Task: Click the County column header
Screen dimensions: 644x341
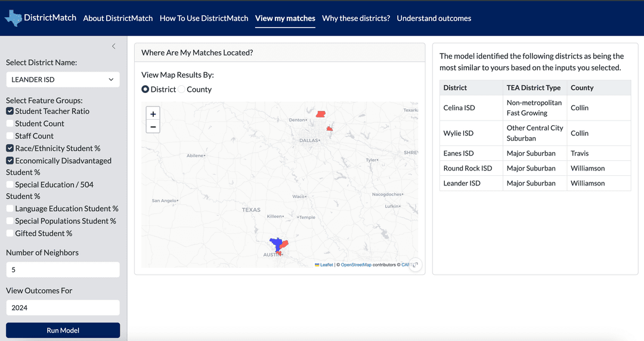Action: [x=599, y=88]
